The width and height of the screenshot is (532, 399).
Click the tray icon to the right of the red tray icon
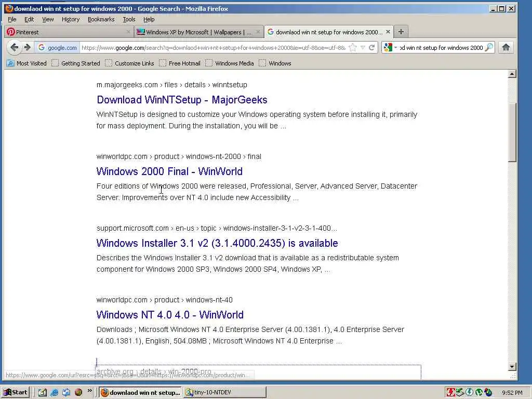[460, 392]
